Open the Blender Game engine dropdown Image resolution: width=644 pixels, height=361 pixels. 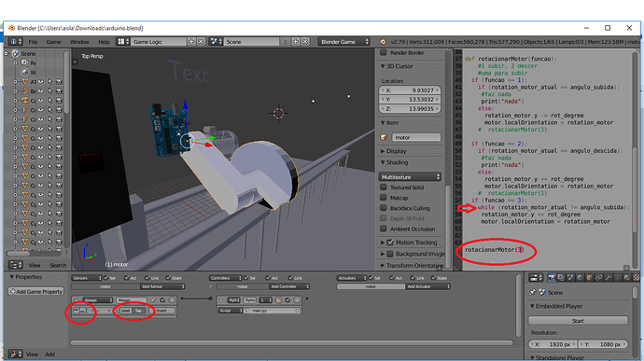pyautogui.click(x=343, y=41)
